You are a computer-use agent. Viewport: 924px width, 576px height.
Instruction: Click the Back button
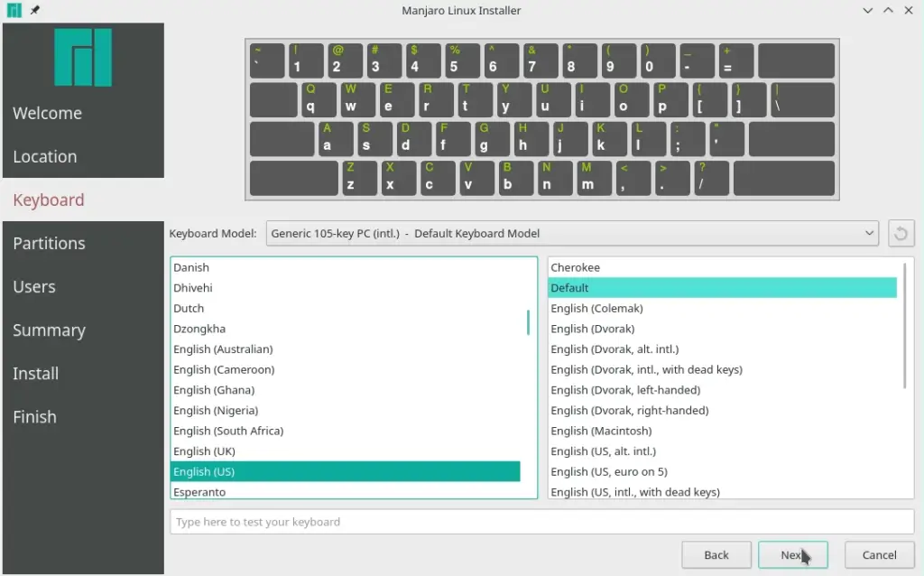pos(716,554)
